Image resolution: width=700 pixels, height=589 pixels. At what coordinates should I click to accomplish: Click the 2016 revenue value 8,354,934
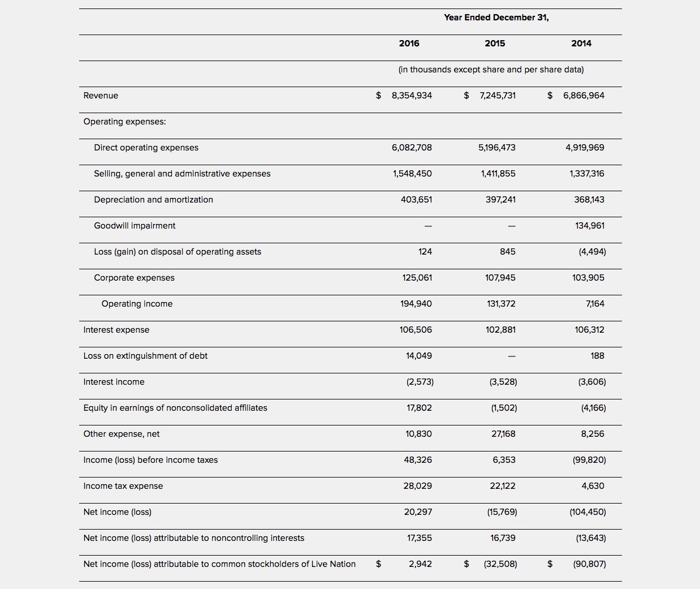pyautogui.click(x=412, y=96)
